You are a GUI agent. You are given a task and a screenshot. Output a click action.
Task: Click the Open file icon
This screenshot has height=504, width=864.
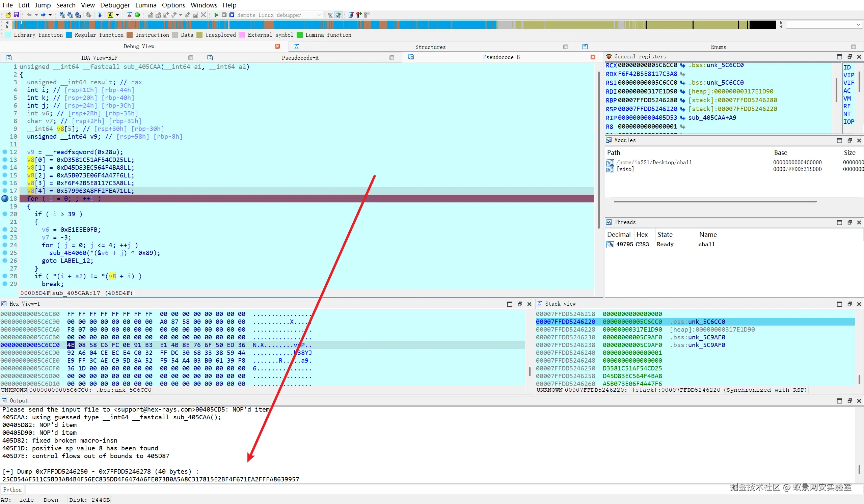tap(8, 15)
